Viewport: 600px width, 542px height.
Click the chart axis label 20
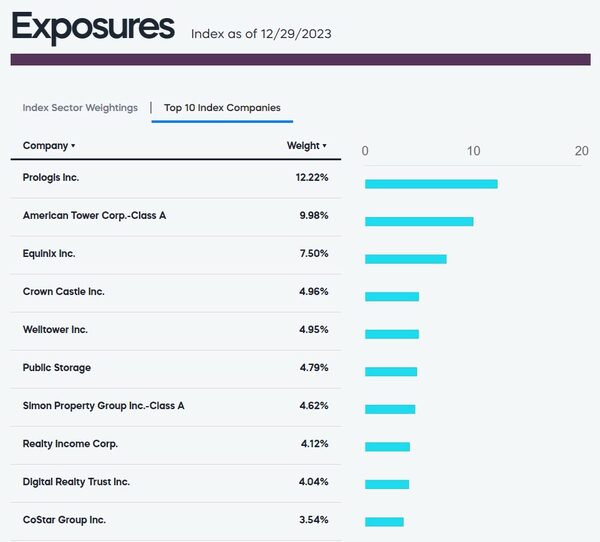point(582,151)
